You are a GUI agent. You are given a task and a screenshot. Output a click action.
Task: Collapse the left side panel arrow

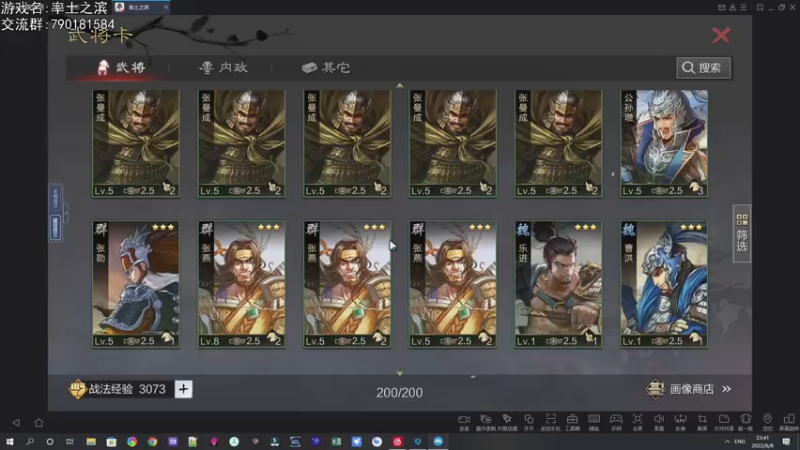click(66, 212)
